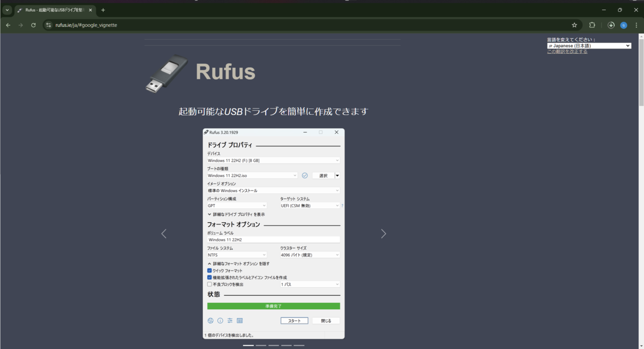
Task: Show the next carousel slide arrow
Action: pyautogui.click(x=383, y=234)
